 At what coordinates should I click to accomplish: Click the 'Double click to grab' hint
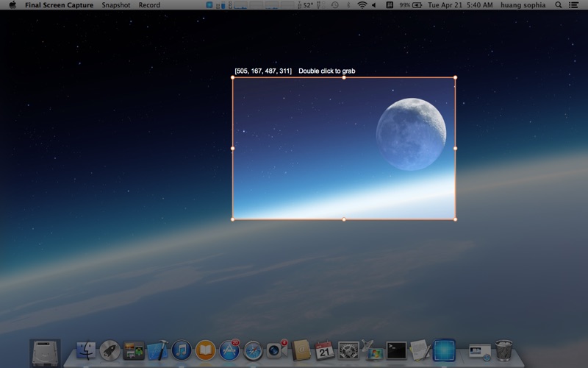coord(326,71)
